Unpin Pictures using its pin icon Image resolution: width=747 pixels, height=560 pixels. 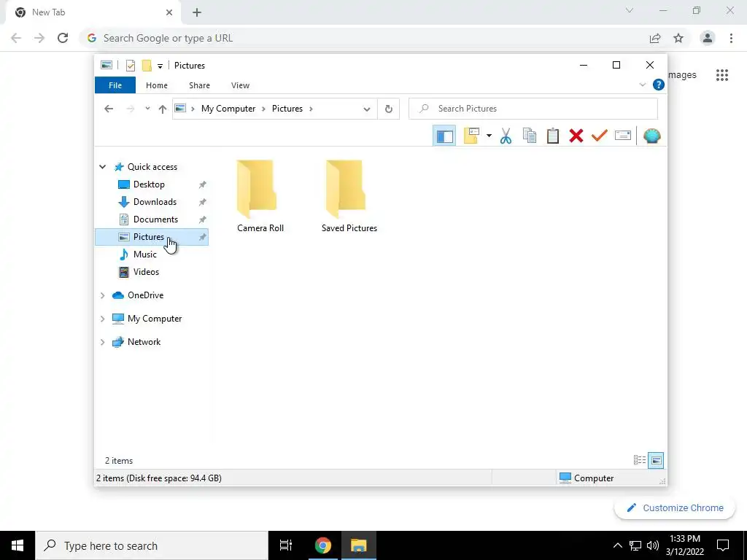coord(203,237)
